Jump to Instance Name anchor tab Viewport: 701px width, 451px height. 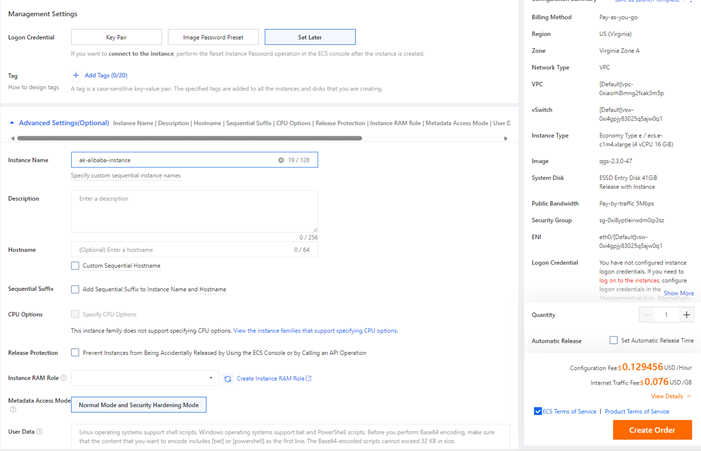[133, 123]
